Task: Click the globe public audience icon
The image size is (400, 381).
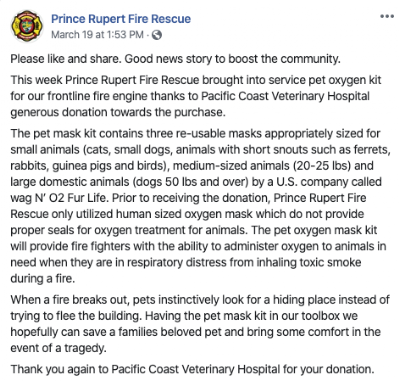Action: [x=157, y=35]
